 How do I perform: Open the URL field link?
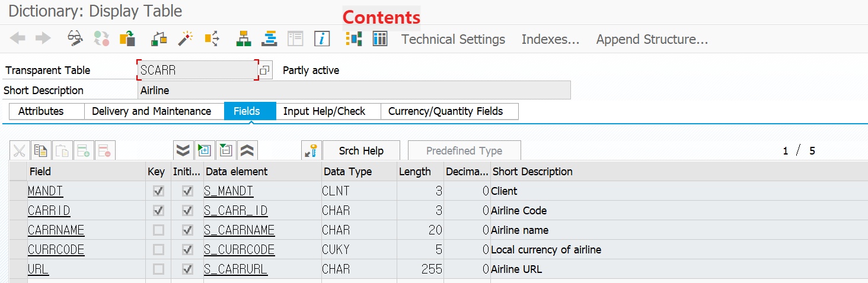coord(38,269)
